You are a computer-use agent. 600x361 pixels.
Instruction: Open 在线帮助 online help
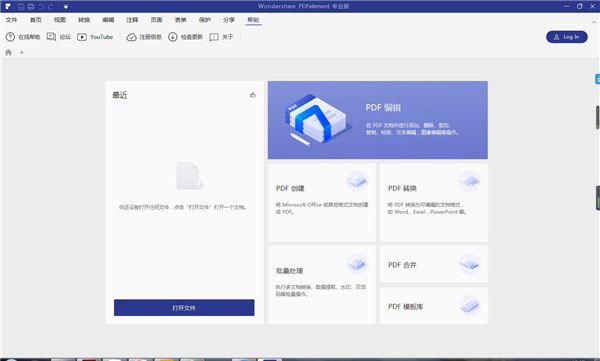click(x=23, y=37)
